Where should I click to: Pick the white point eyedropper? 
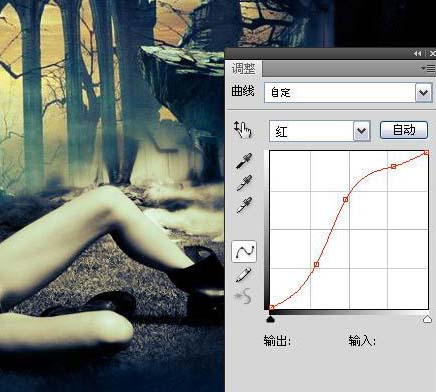pyautogui.click(x=244, y=205)
